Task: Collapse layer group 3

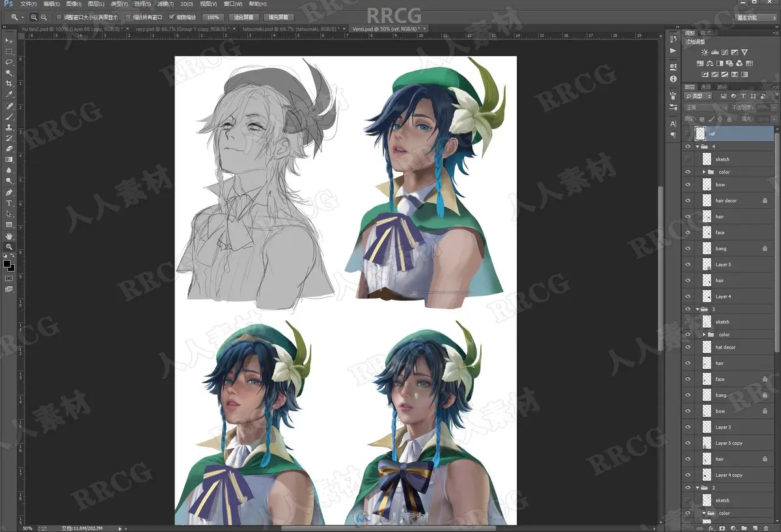Action: [698, 310]
